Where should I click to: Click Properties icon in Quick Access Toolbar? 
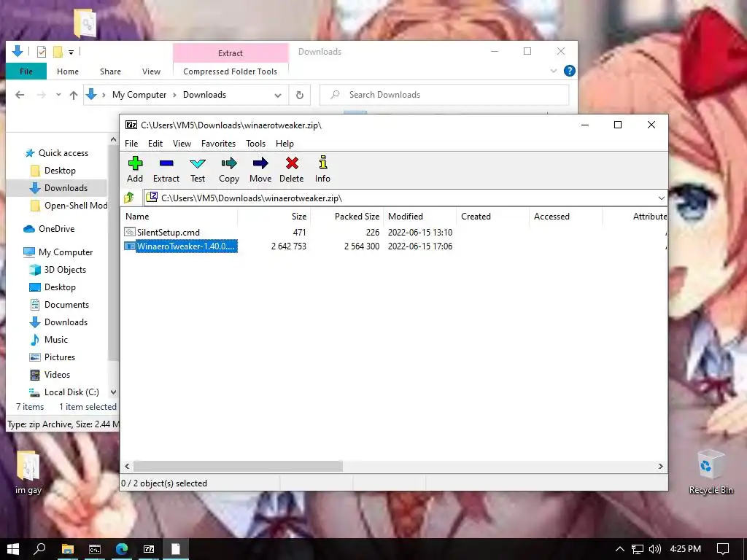[x=42, y=52]
